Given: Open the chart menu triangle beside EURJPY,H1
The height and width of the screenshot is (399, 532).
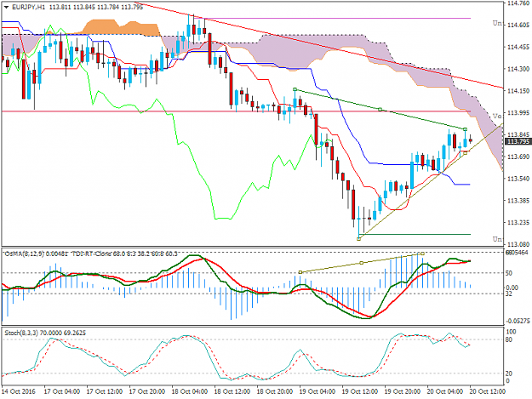Looking at the screenshot, I should tap(6, 7).
